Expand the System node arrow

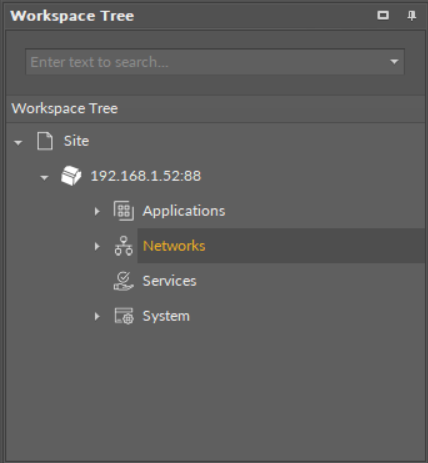pyautogui.click(x=97, y=316)
